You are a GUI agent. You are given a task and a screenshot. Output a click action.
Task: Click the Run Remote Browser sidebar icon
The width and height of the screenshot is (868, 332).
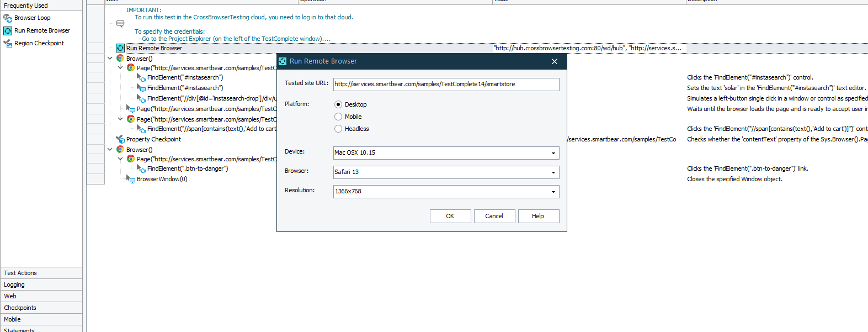pyautogui.click(x=8, y=30)
